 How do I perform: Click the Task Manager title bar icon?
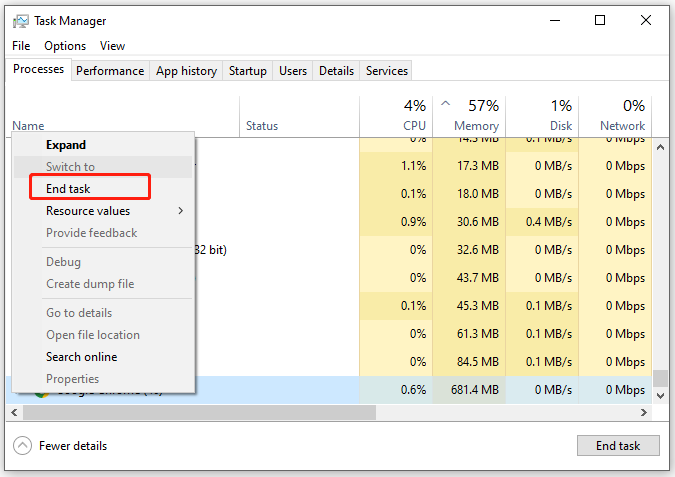pyautogui.click(x=21, y=21)
